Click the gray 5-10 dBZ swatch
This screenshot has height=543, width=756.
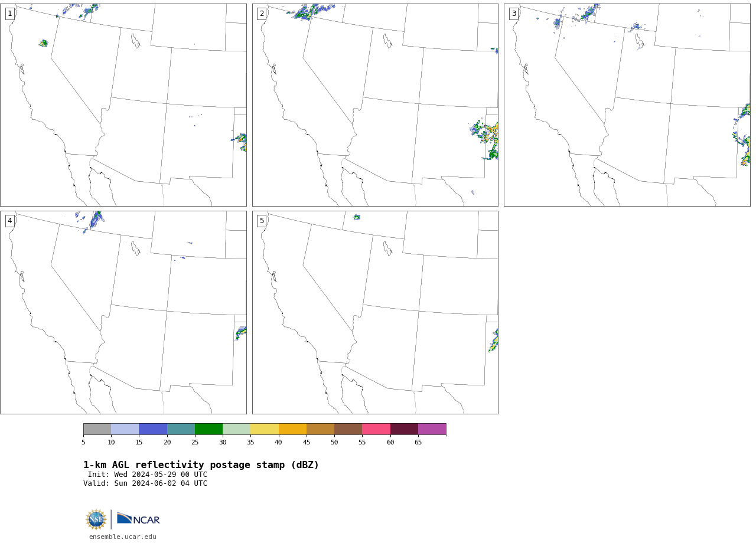[97, 429]
